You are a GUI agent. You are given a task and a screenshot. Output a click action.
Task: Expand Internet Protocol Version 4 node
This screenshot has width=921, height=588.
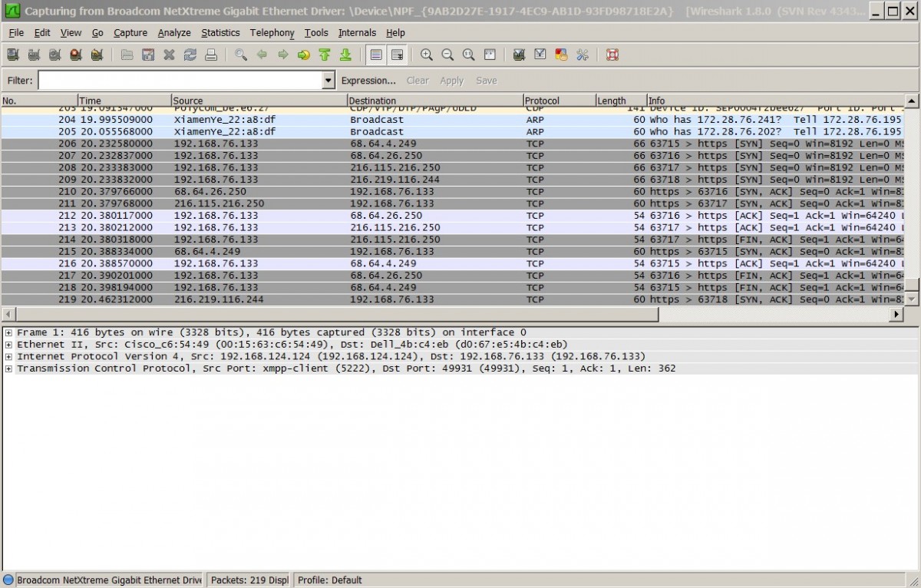(x=8, y=357)
